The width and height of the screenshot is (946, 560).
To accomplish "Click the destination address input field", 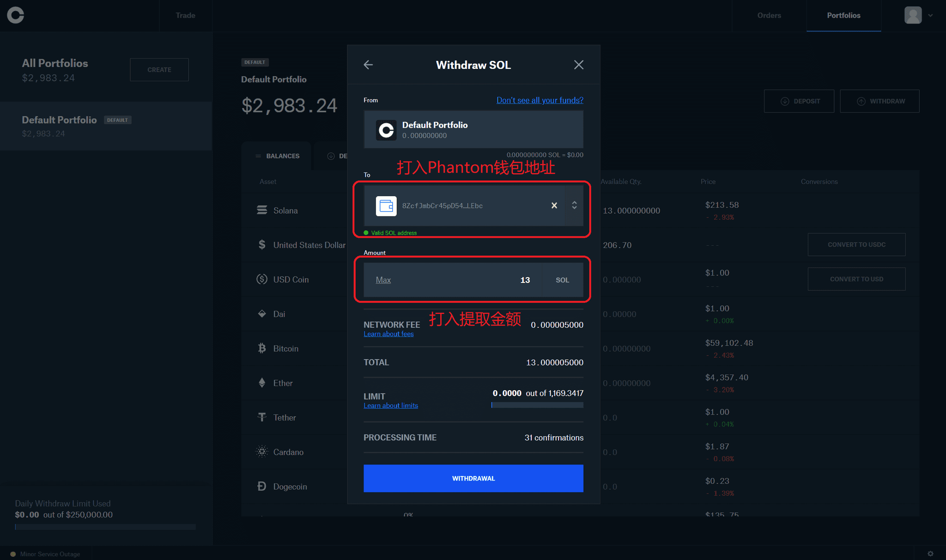I will point(464,205).
